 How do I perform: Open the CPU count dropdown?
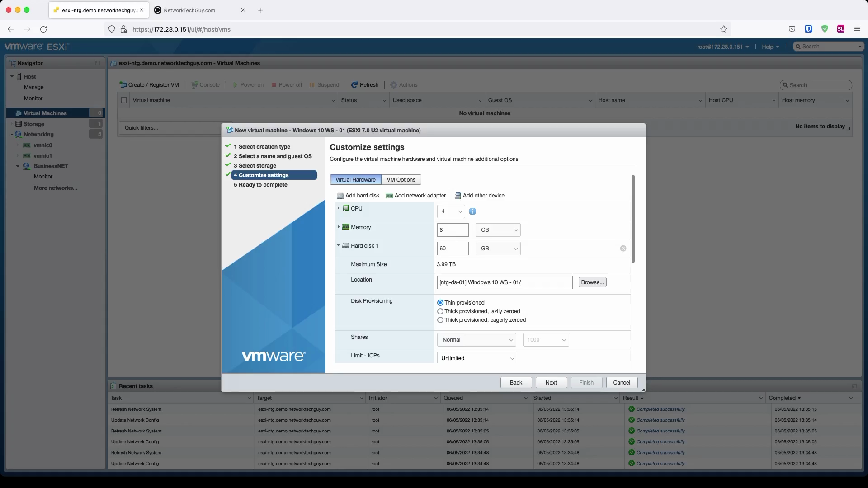tap(451, 211)
